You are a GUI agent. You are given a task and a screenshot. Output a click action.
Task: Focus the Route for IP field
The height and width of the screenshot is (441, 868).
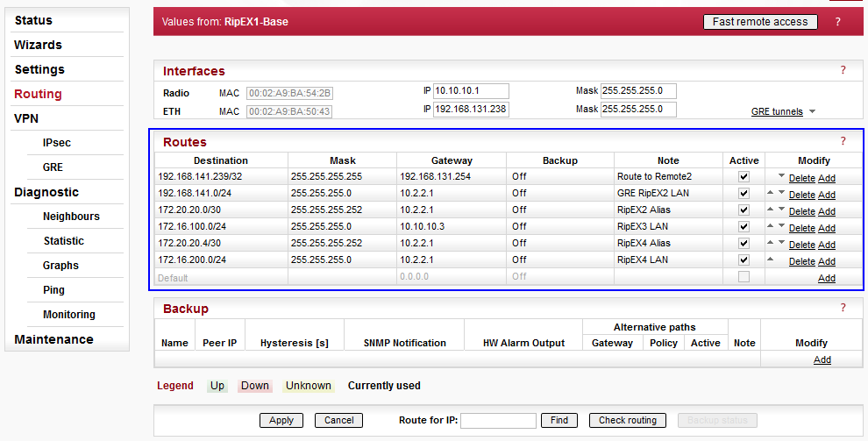pos(498,421)
